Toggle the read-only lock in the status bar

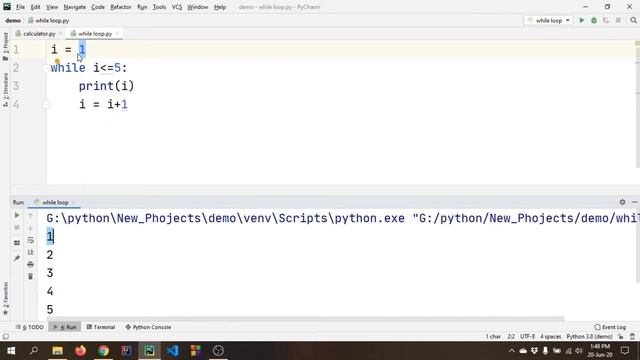pyautogui.click(x=620, y=337)
